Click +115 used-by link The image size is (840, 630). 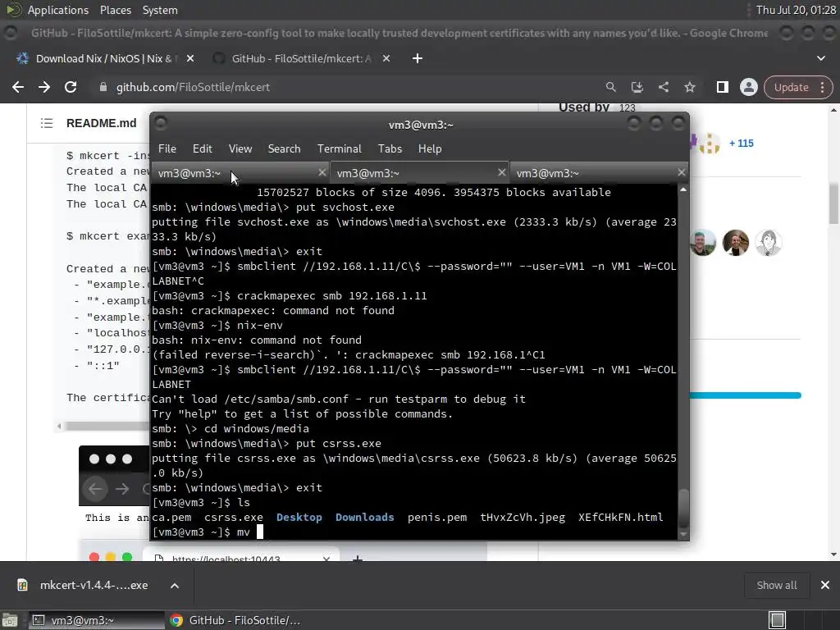742,144
